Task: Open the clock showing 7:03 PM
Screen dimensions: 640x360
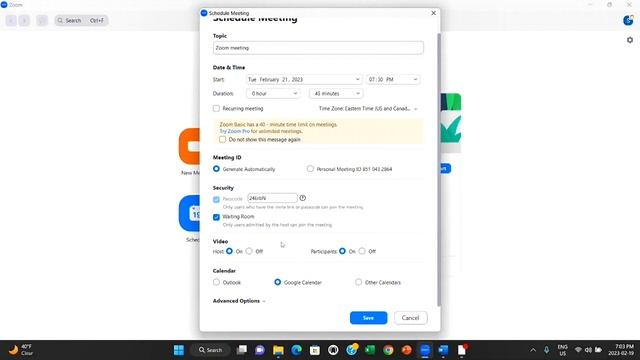Action: point(621,350)
